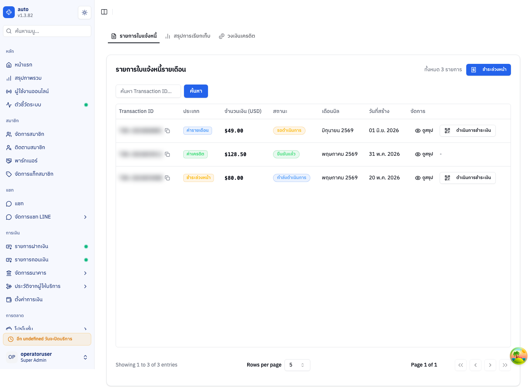
Task: Go to last page button
Action: click(505, 365)
